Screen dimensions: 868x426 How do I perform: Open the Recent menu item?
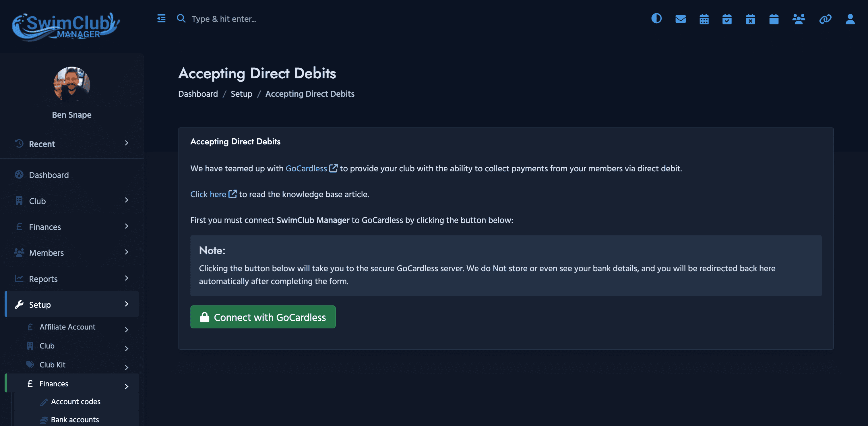click(72, 144)
